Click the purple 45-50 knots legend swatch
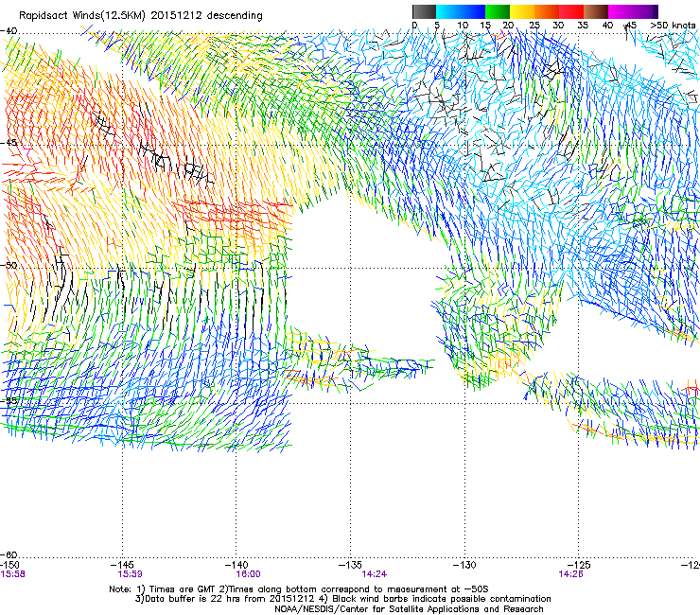Viewport: 700px width, 615px height. coord(645,11)
